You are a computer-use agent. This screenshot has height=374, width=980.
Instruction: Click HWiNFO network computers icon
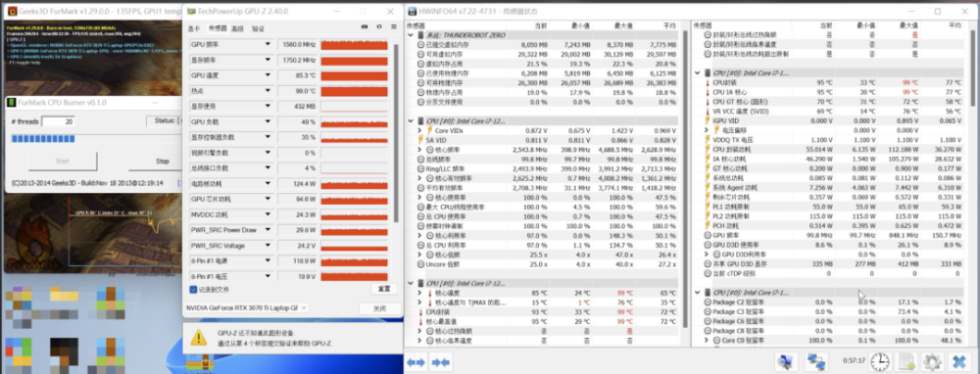815,361
